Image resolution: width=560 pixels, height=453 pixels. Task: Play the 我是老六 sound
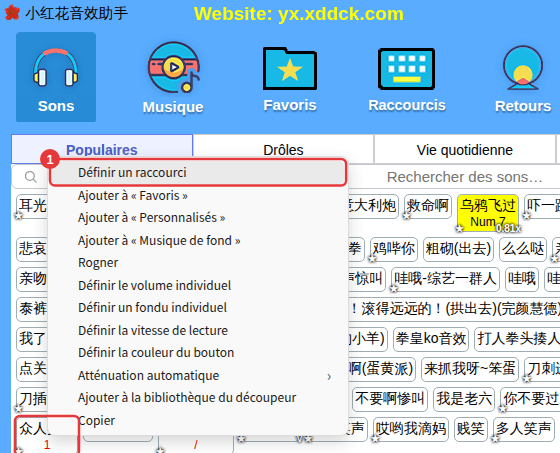pos(464,399)
